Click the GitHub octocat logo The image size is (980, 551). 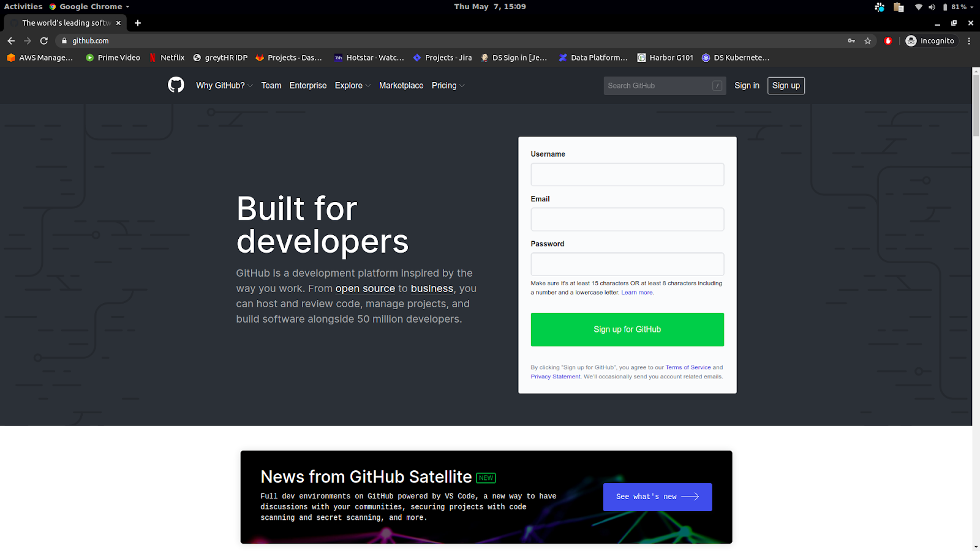point(176,85)
